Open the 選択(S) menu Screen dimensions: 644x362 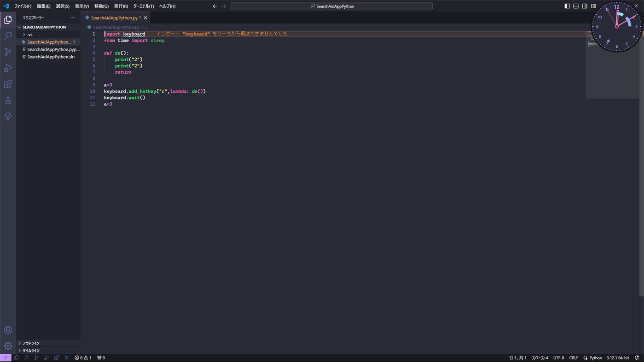(x=63, y=6)
